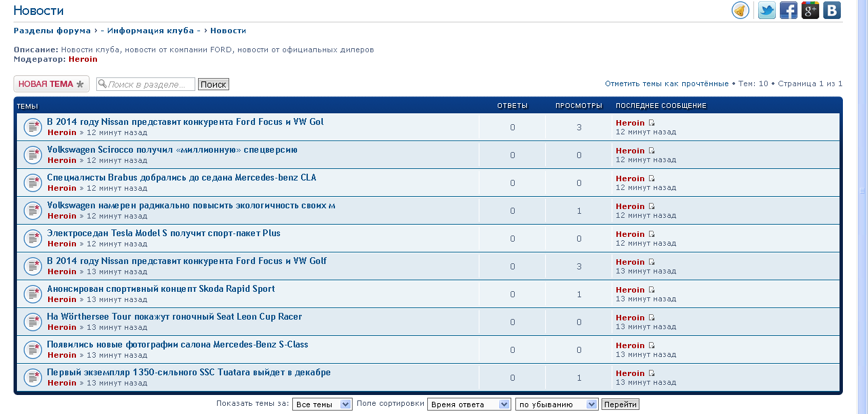Click unread topic icon for Tesla Model S
The image size is (868, 414).
pyautogui.click(x=33, y=238)
